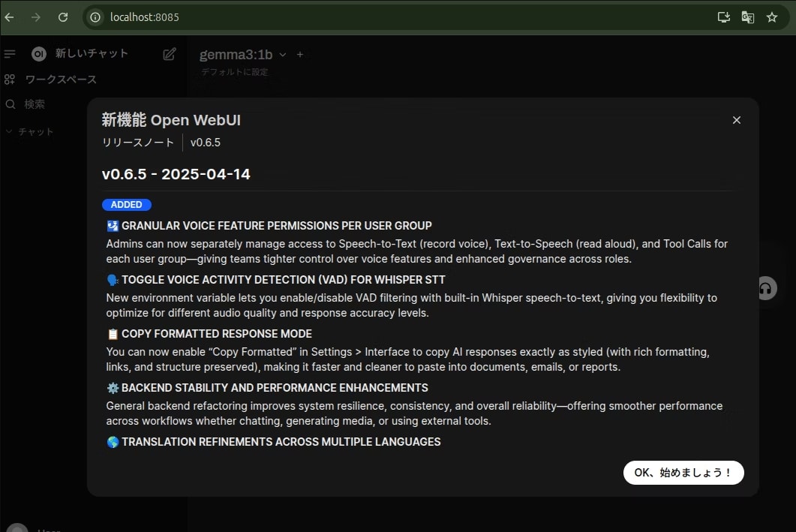Image resolution: width=796 pixels, height=532 pixels.
Task: Click the install app icon in address bar
Action: (x=724, y=17)
